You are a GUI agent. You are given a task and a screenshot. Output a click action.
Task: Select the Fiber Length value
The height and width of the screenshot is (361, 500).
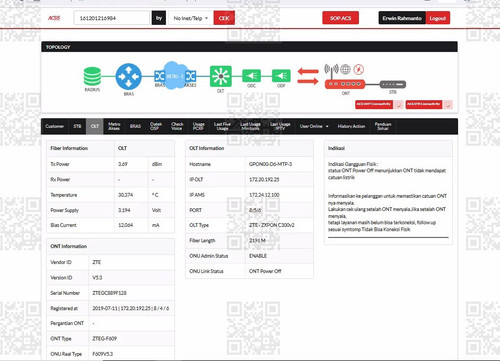(x=257, y=241)
